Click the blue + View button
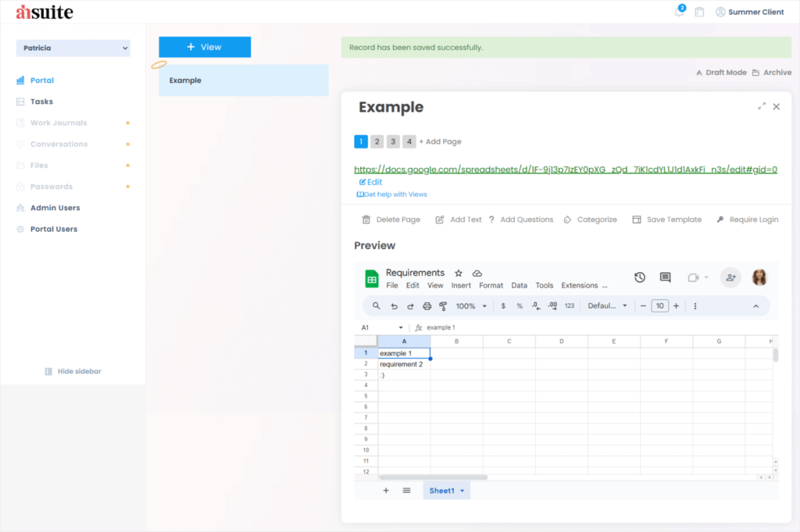This screenshot has height=532, width=800. (205, 47)
